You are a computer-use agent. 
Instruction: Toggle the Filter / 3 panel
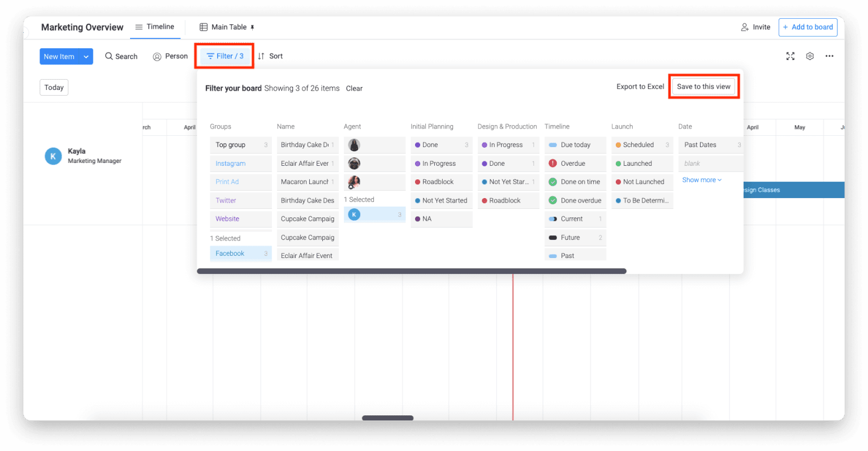(x=224, y=56)
